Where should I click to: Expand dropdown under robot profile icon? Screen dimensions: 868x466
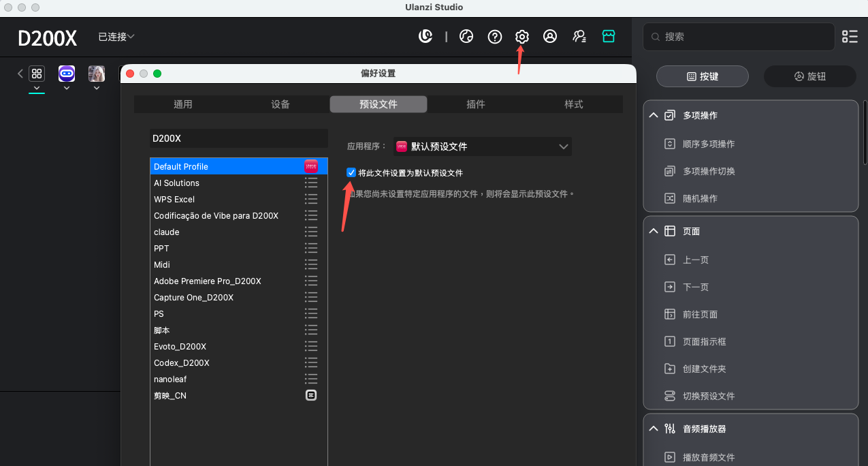click(67, 88)
